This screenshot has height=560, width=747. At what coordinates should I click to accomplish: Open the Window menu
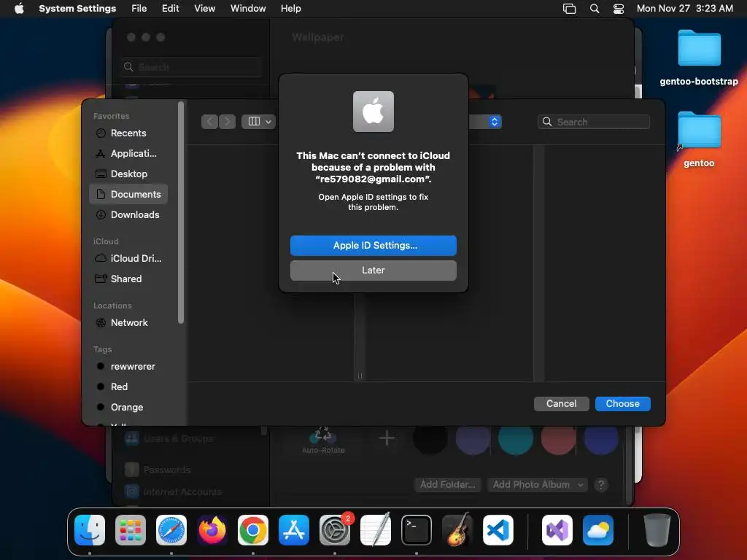(248, 9)
